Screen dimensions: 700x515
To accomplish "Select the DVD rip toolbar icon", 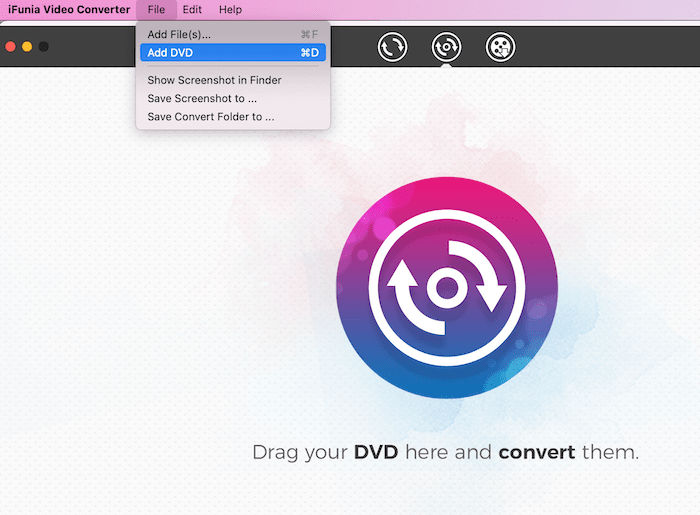I will (x=446, y=46).
